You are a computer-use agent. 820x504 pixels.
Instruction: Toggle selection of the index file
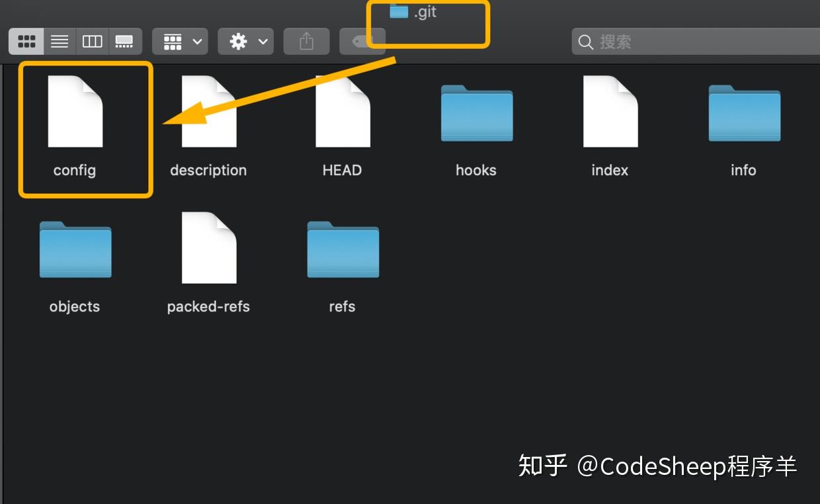(x=609, y=112)
